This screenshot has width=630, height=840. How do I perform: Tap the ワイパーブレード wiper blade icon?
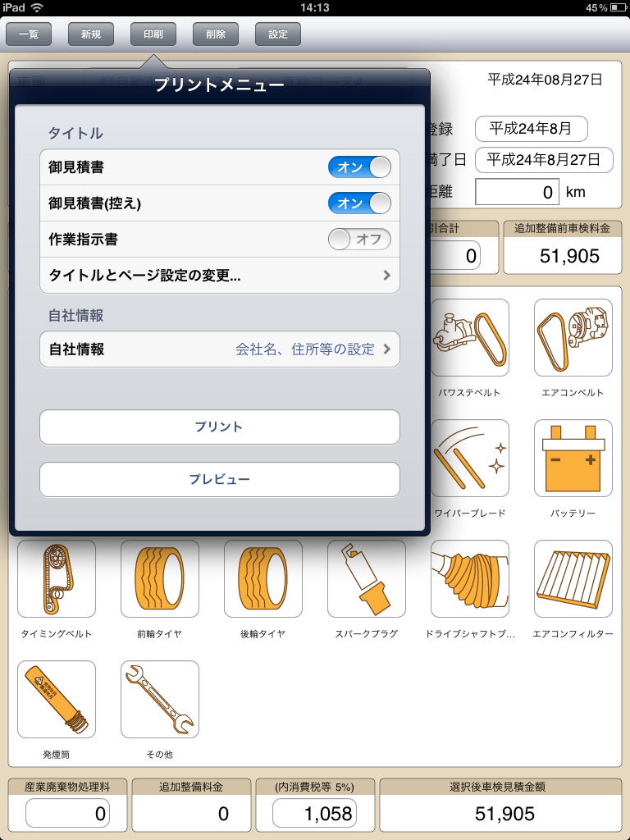point(470,458)
